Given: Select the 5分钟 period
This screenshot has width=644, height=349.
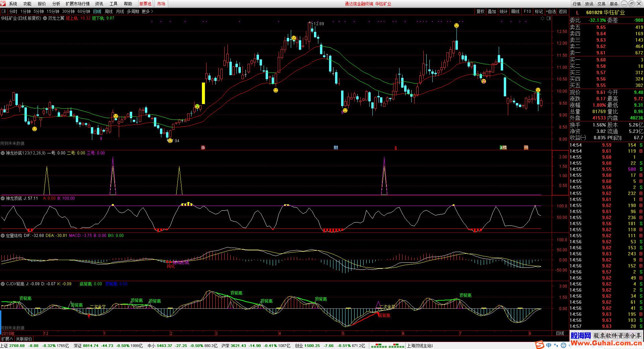Looking at the screenshot, I should click(39, 11).
